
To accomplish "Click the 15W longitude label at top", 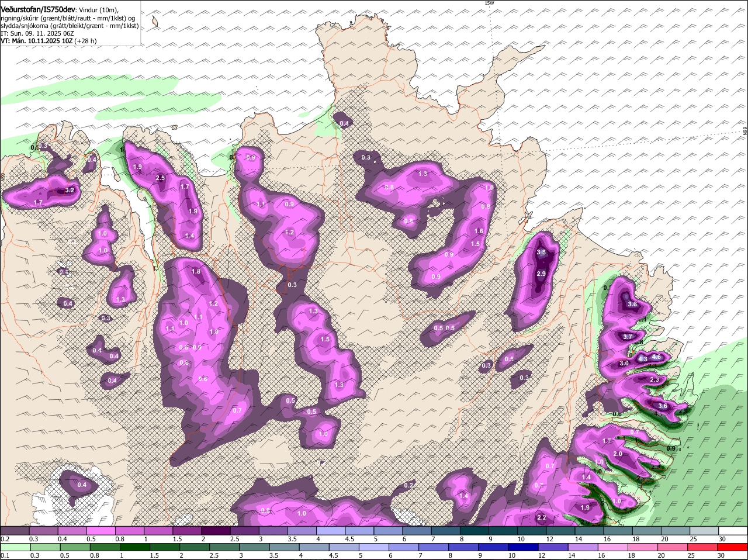I will click(489, 3).
